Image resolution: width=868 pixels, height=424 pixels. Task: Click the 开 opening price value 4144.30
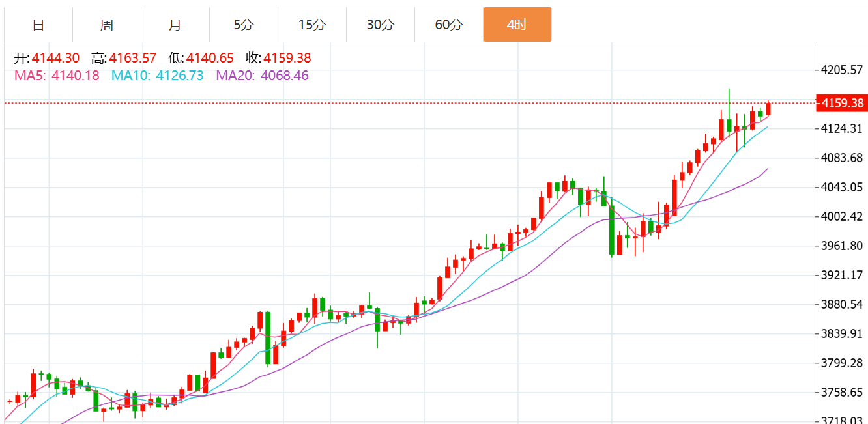(55, 58)
